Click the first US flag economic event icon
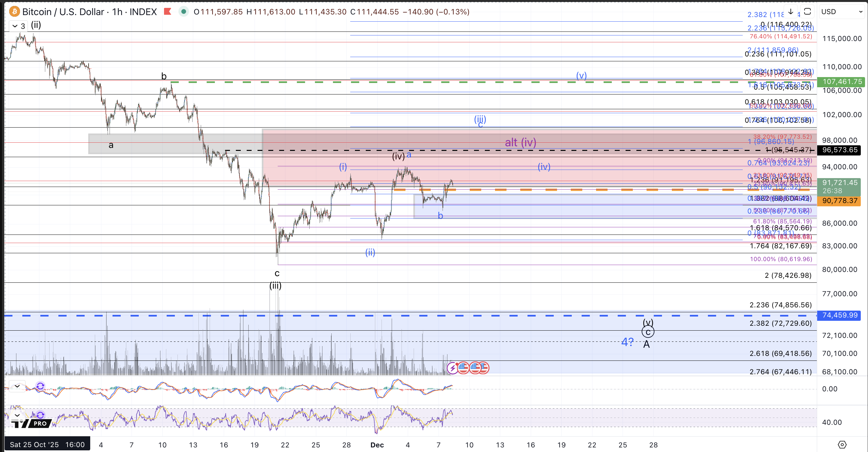Viewport: 868px width, 452px height. (x=464, y=368)
